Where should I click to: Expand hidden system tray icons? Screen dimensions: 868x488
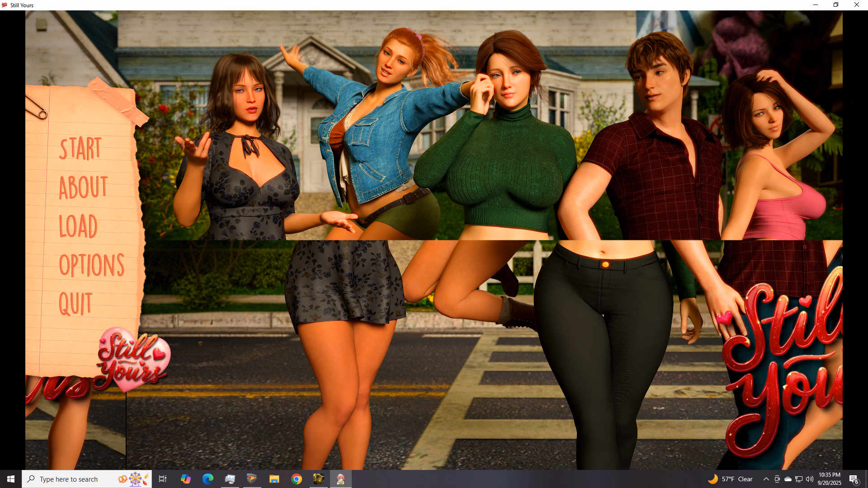pos(766,479)
